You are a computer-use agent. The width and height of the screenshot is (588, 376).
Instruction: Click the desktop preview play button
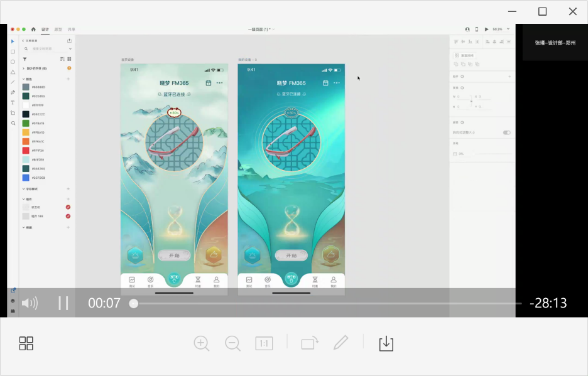(x=486, y=29)
